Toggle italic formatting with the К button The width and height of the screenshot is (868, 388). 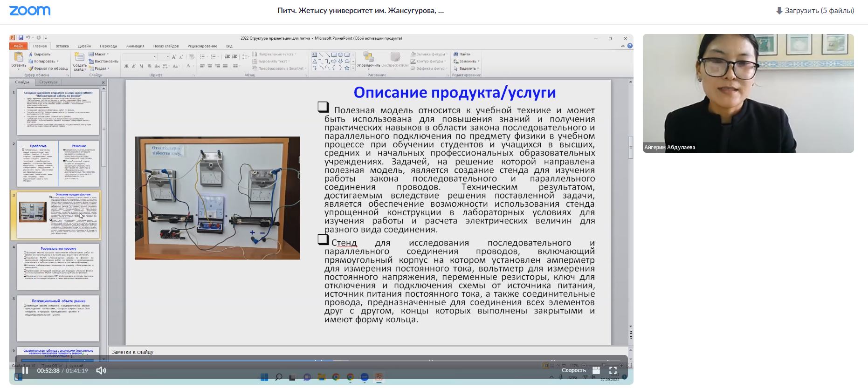134,66
